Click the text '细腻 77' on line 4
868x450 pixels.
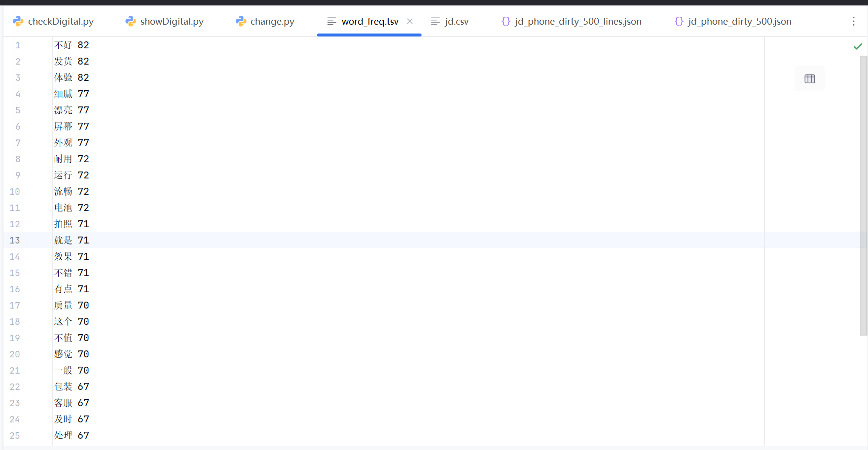(x=72, y=94)
